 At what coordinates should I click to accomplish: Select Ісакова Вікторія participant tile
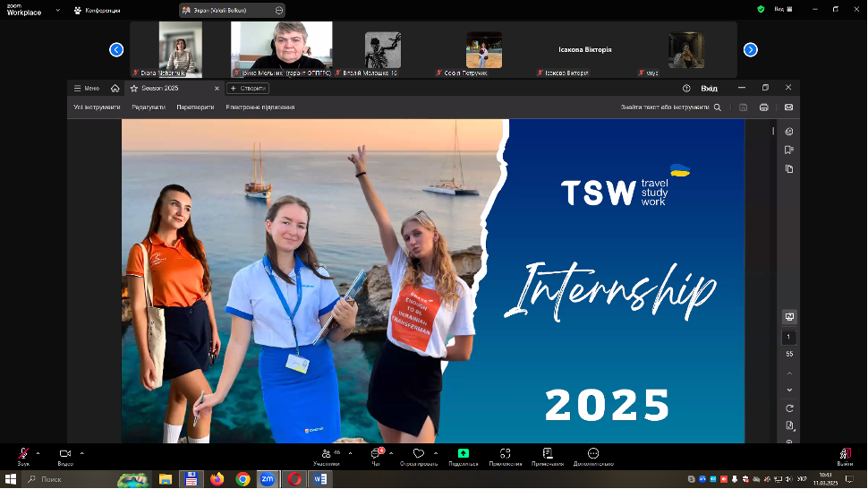coord(585,50)
